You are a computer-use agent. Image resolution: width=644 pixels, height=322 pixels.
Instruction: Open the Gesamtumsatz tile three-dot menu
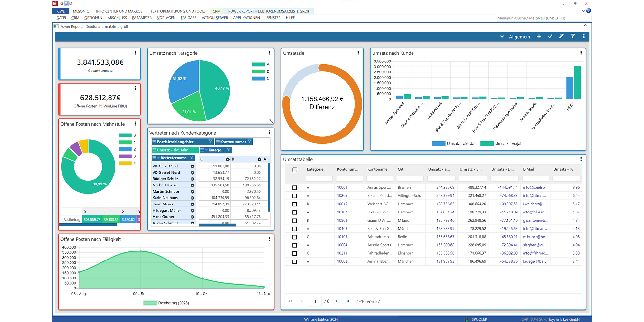tap(136, 53)
